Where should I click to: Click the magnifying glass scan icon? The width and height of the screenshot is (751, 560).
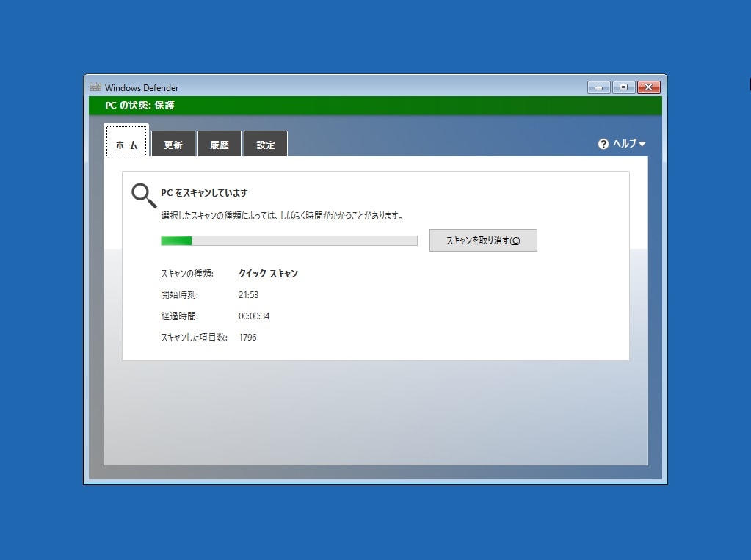(x=144, y=195)
